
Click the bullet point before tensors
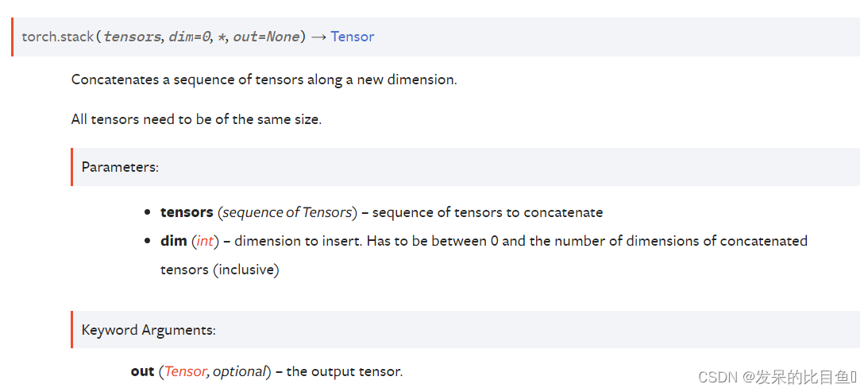(147, 212)
